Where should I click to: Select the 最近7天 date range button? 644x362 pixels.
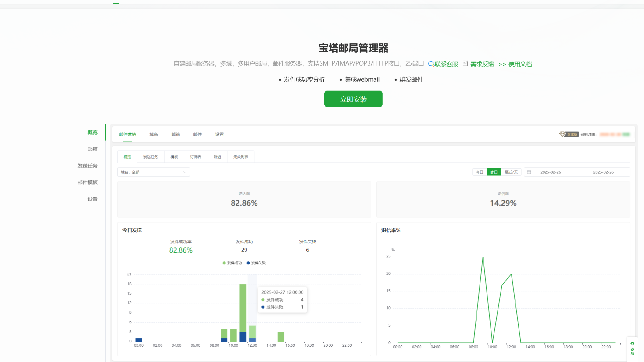511,172
